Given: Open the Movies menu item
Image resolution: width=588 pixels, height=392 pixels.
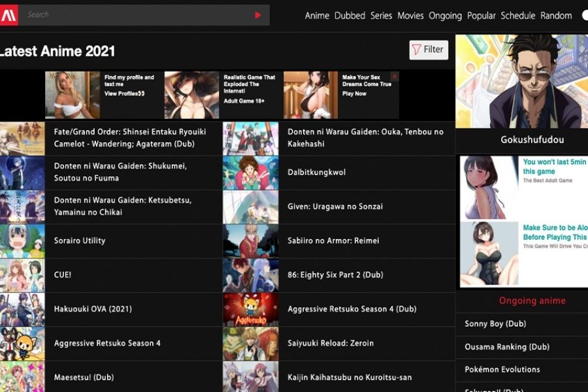Looking at the screenshot, I should pyautogui.click(x=410, y=16).
